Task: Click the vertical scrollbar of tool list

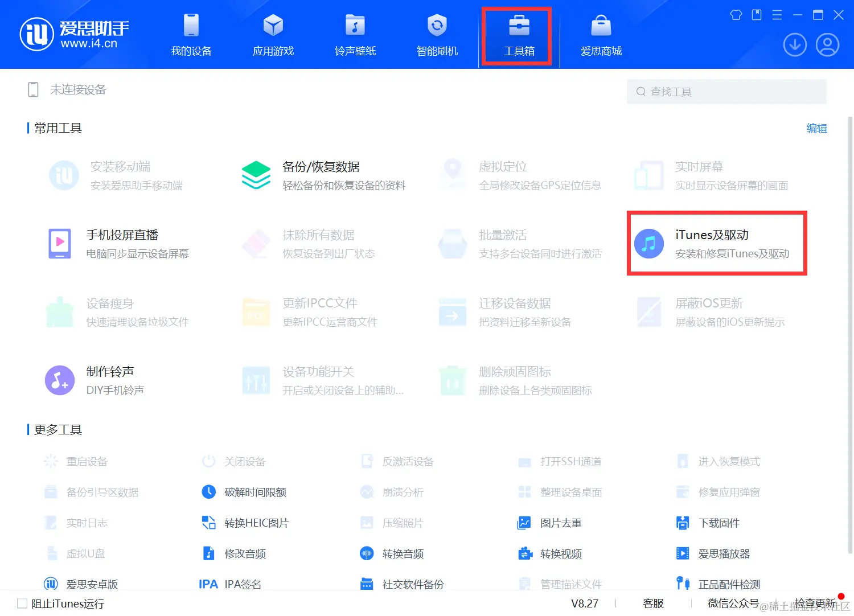Action: pos(850,335)
